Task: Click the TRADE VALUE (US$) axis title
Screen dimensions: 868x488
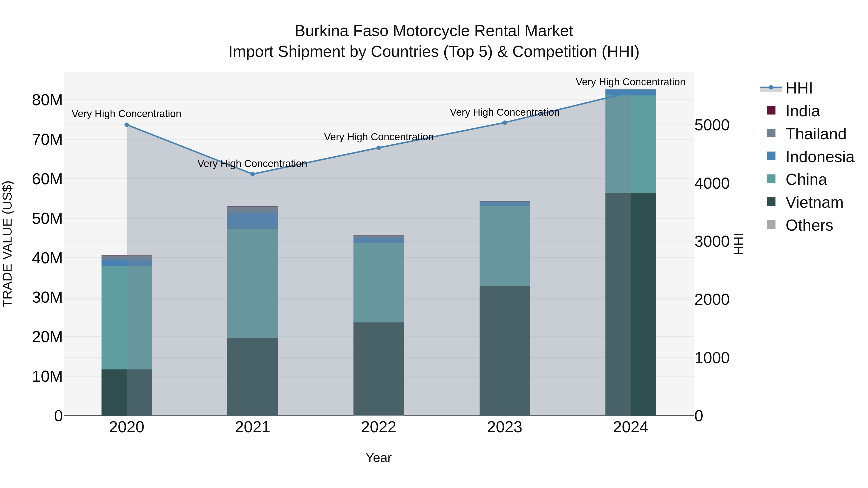Action: coord(7,244)
